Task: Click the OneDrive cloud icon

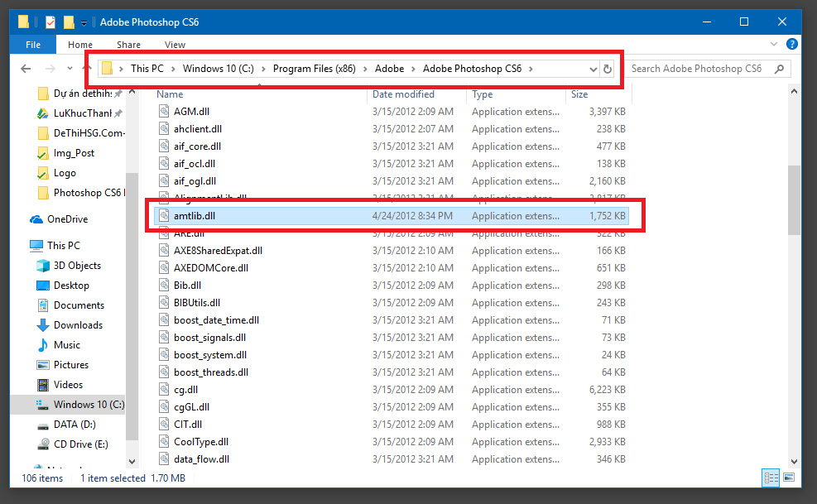Action: (x=36, y=219)
